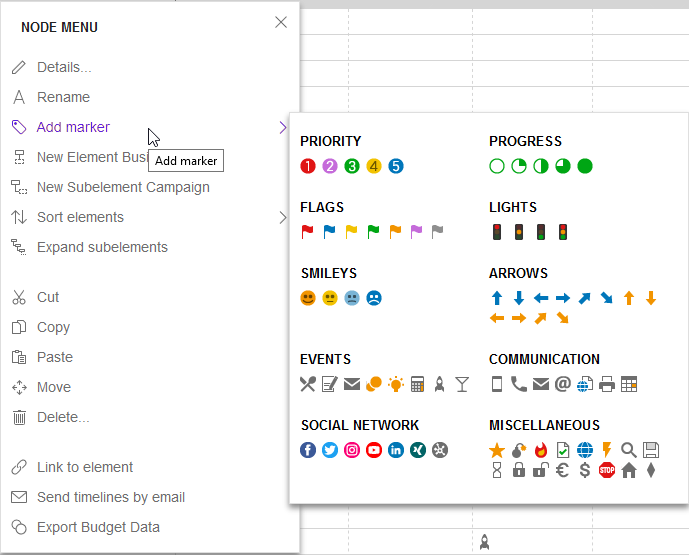The image size is (689, 555).
Task: Select Export Budget Data option
Action: [98, 527]
